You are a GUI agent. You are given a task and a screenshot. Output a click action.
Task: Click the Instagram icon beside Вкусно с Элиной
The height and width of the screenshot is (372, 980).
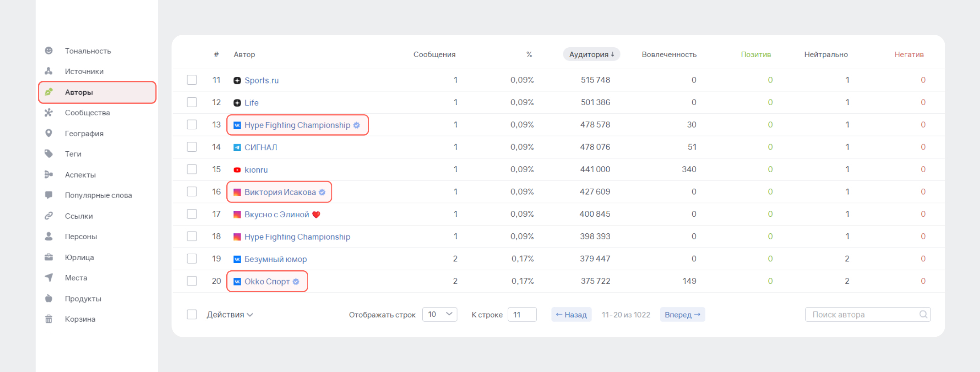(x=237, y=215)
